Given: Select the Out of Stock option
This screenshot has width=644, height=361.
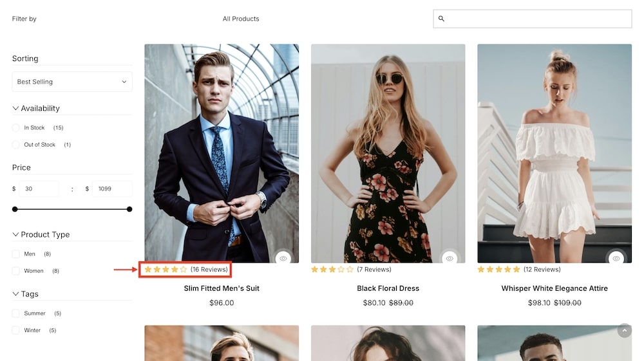Looking at the screenshot, I should [16, 145].
